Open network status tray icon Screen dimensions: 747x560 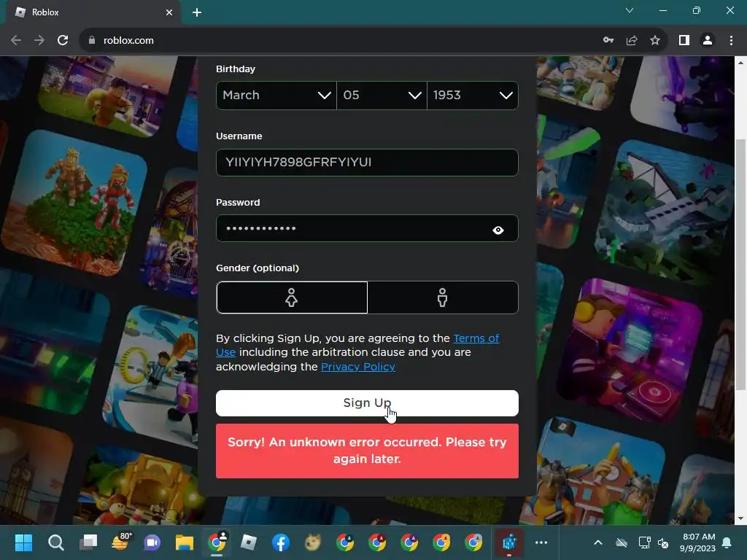644,542
